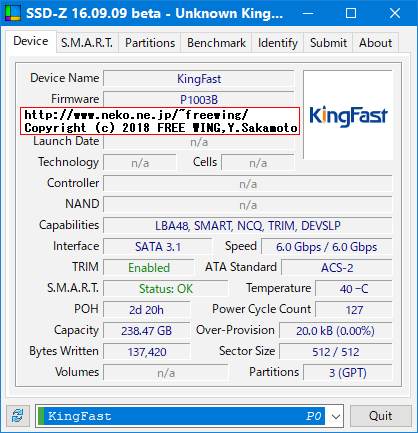Open the Benchmark tab
418x433 pixels.
pos(216,43)
